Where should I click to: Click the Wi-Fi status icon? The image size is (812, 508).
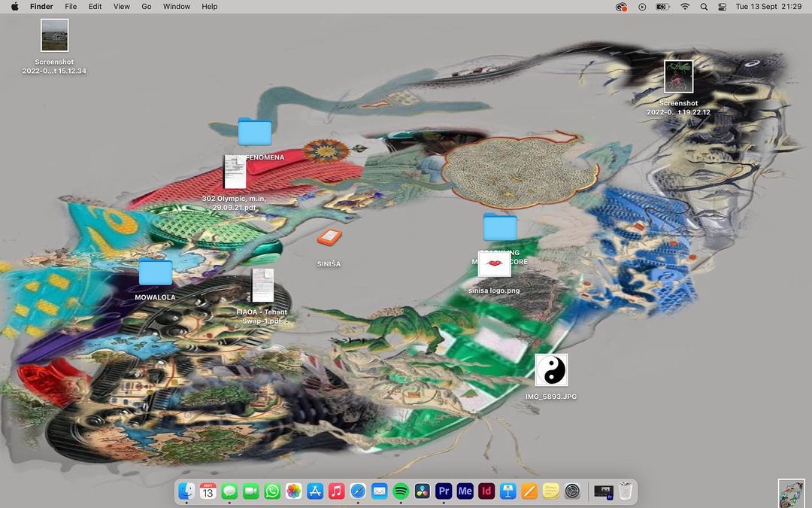click(685, 7)
